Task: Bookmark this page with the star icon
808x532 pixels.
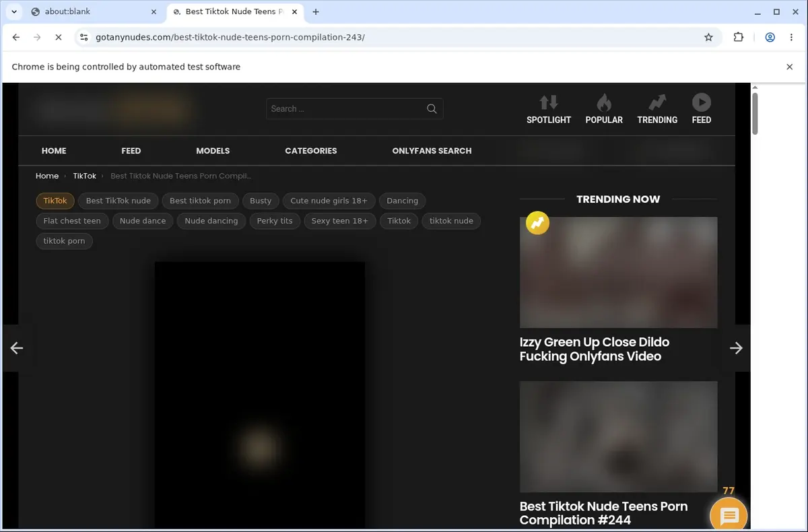Action: [x=708, y=38]
